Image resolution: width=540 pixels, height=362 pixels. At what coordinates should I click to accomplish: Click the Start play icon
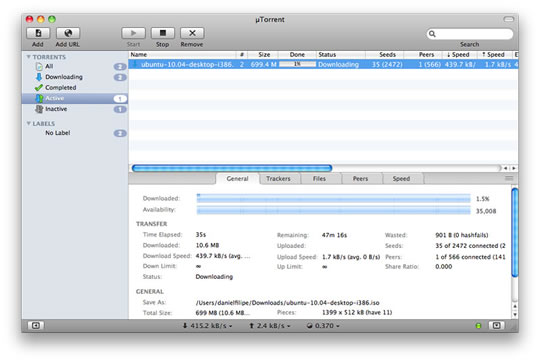coord(133,33)
